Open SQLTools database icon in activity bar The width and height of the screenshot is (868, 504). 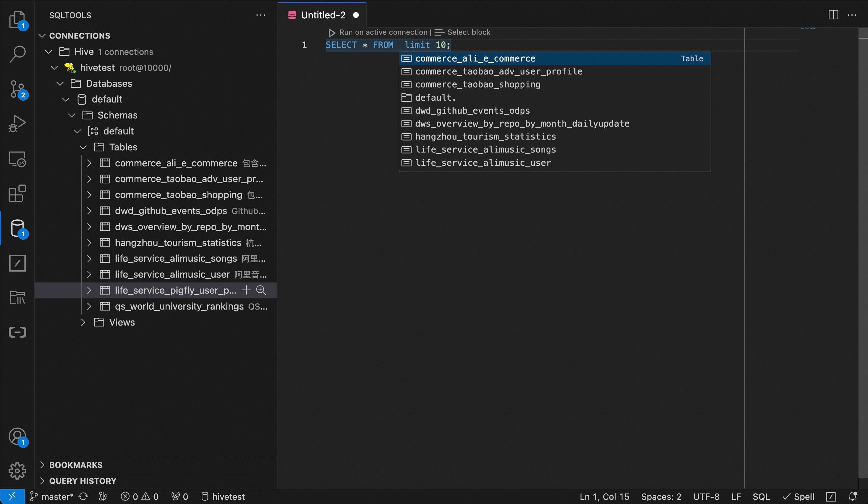point(17,228)
